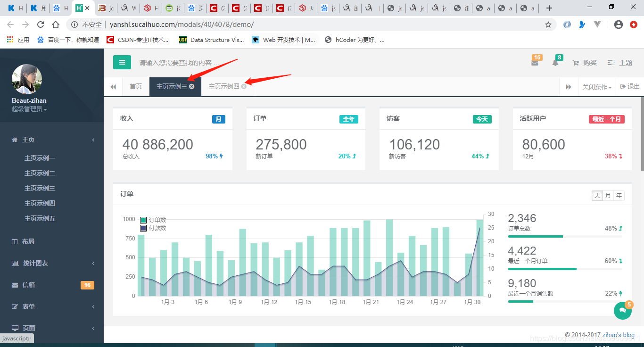Viewport: 644px width, 347px height.
Task: Select the 天 chart range toggle
Action: (x=597, y=196)
